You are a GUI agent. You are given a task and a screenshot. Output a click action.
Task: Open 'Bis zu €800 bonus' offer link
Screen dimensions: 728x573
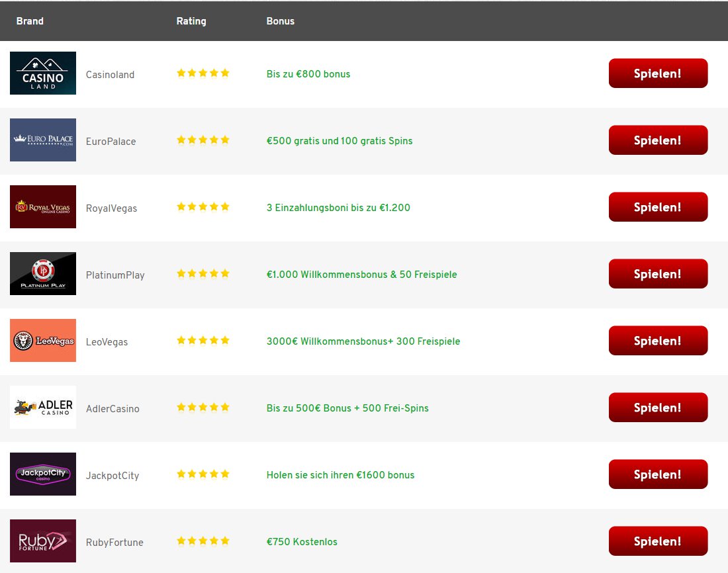click(308, 74)
